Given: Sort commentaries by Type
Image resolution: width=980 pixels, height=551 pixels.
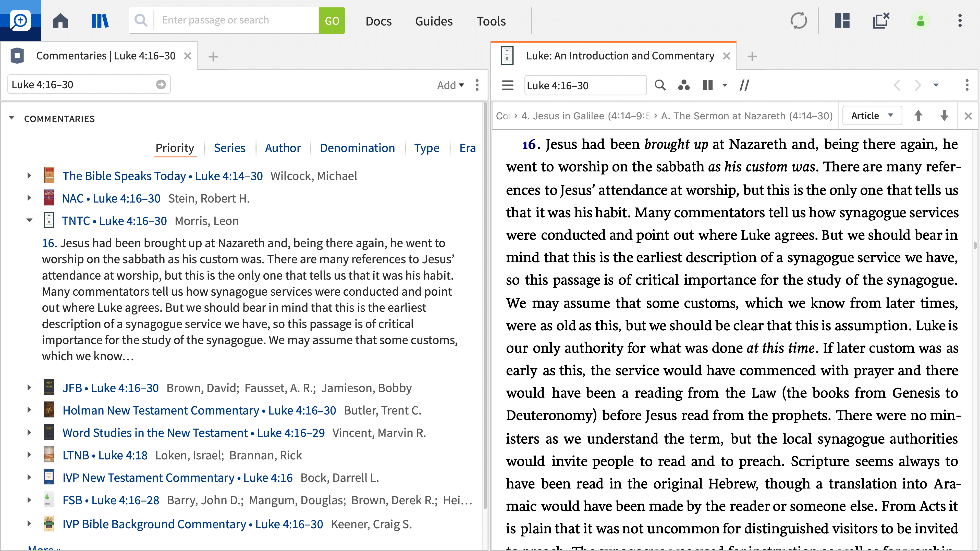Looking at the screenshot, I should click(x=426, y=147).
